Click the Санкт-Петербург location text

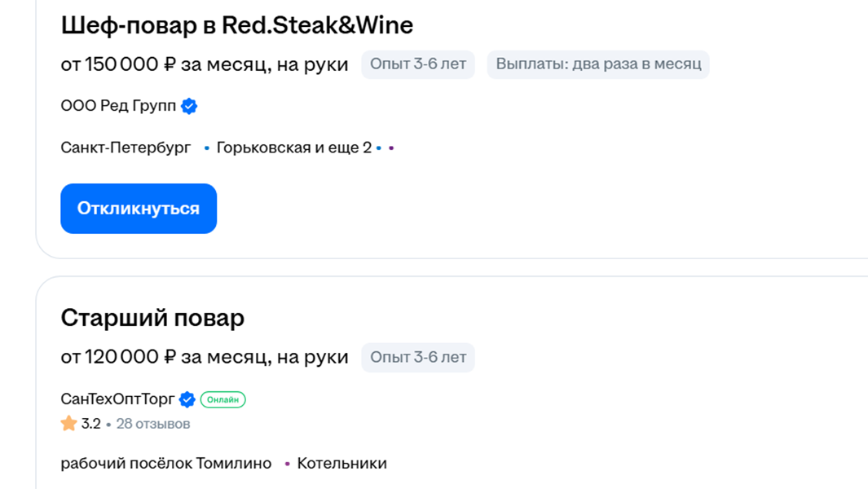[126, 148]
